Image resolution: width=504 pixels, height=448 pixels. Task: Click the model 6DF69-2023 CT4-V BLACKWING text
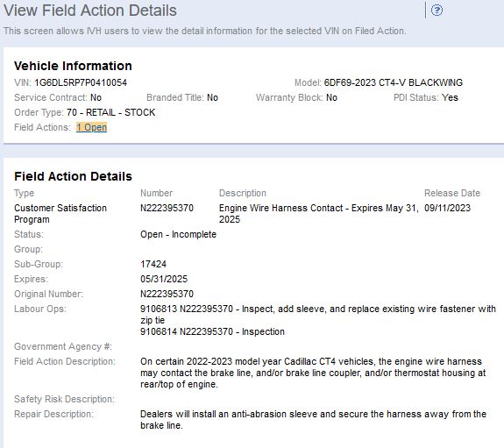(393, 82)
